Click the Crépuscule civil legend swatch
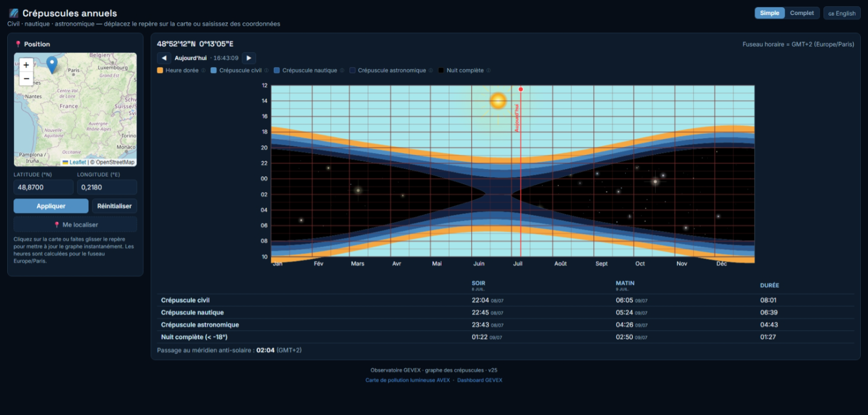This screenshot has width=868, height=415. (x=213, y=70)
